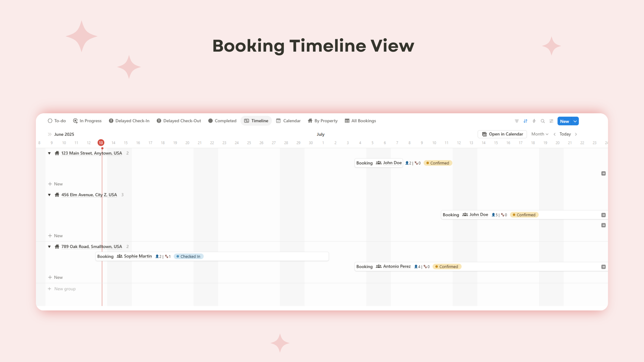Click the red day 13 timeline marker

[x=101, y=143]
